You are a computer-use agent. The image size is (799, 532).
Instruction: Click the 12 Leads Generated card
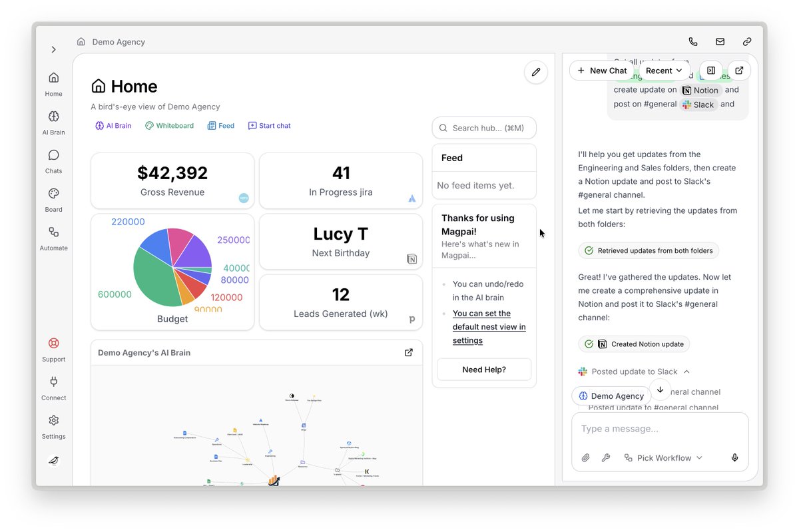341,302
